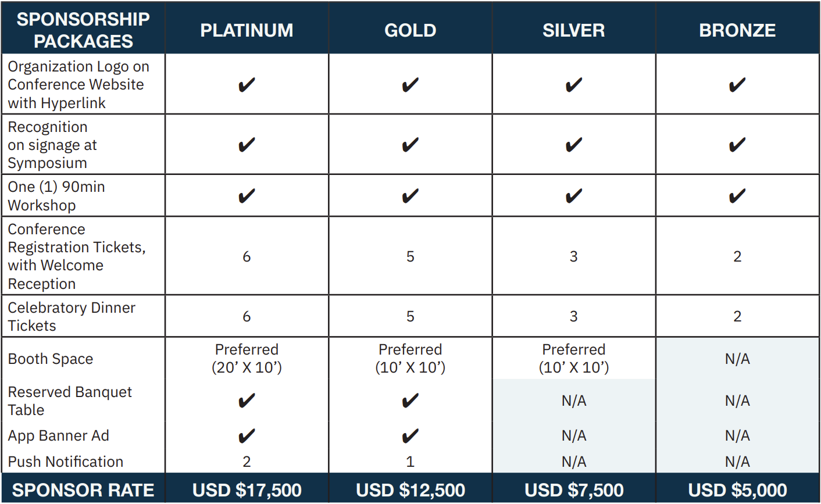The image size is (821, 504).
Task: Click the Gold checkmark for Reserved Banquet Table
Action: tap(410, 401)
